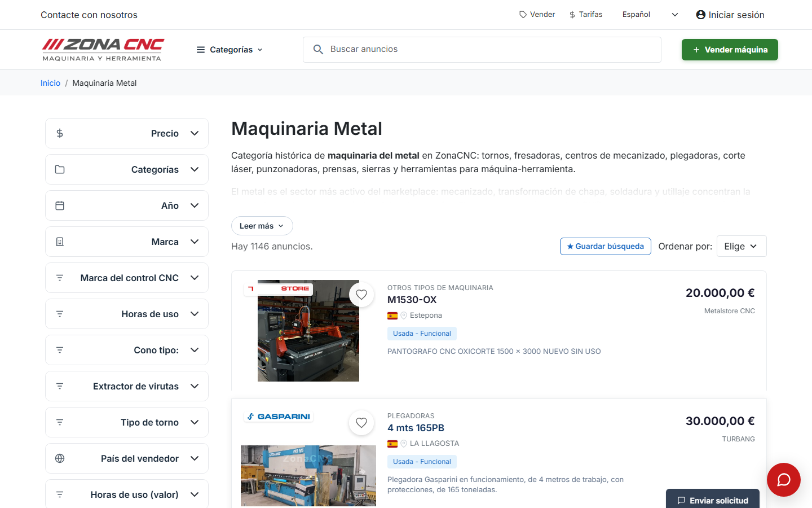Click the Maquinaria Metal breadcrumb text
Viewport: 812px width, 508px height.
pyautogui.click(x=104, y=83)
